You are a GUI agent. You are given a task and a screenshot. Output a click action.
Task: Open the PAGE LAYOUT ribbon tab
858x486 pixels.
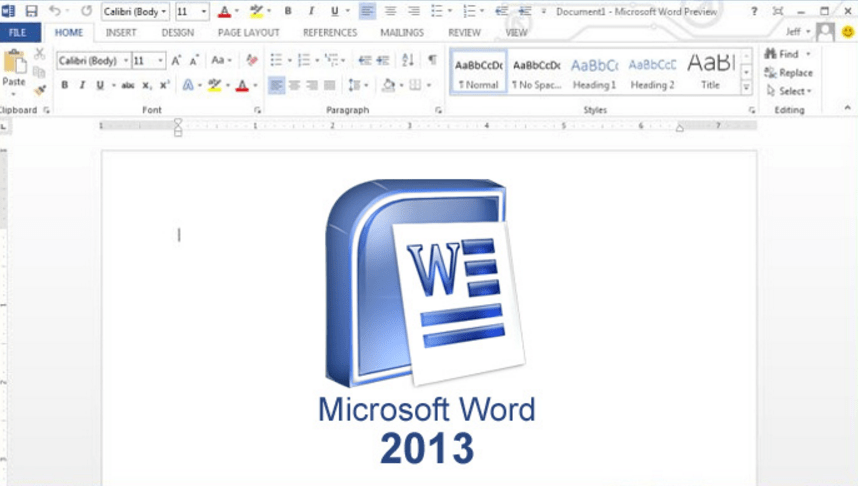coord(248,32)
